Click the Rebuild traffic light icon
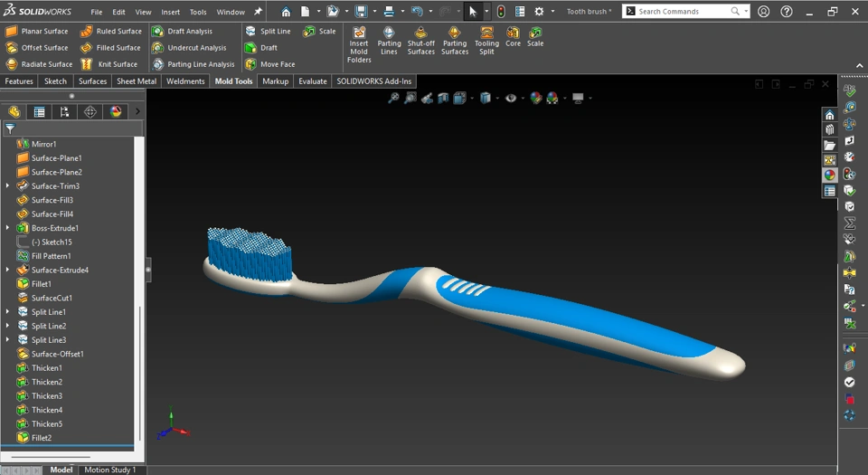This screenshot has height=475, width=868. 501,11
